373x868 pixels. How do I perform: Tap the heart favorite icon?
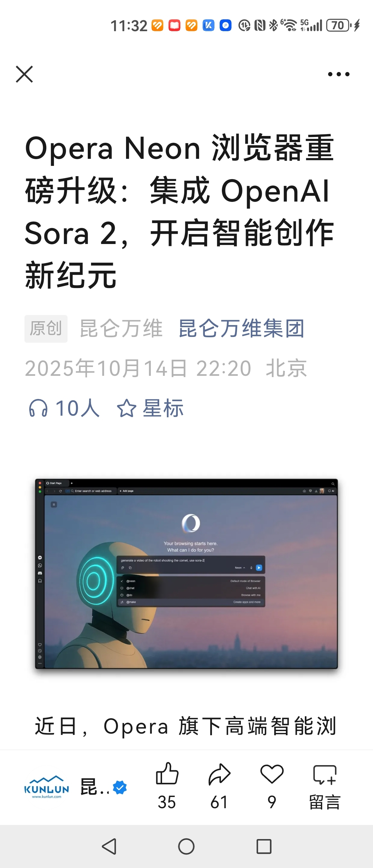(272, 774)
